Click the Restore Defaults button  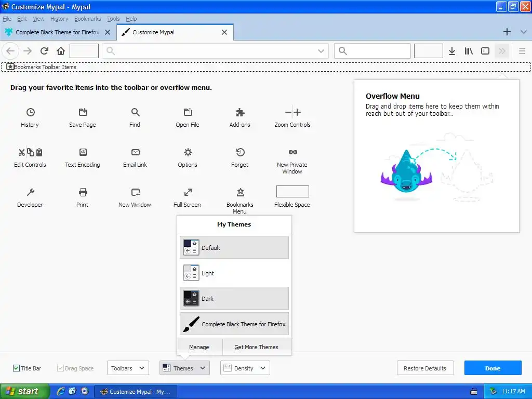click(425, 368)
